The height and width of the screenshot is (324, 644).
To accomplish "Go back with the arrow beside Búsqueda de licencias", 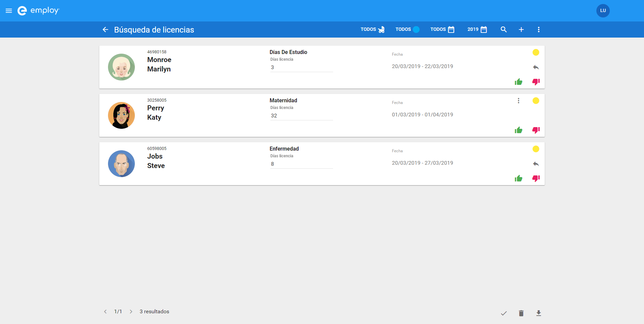I will (105, 30).
